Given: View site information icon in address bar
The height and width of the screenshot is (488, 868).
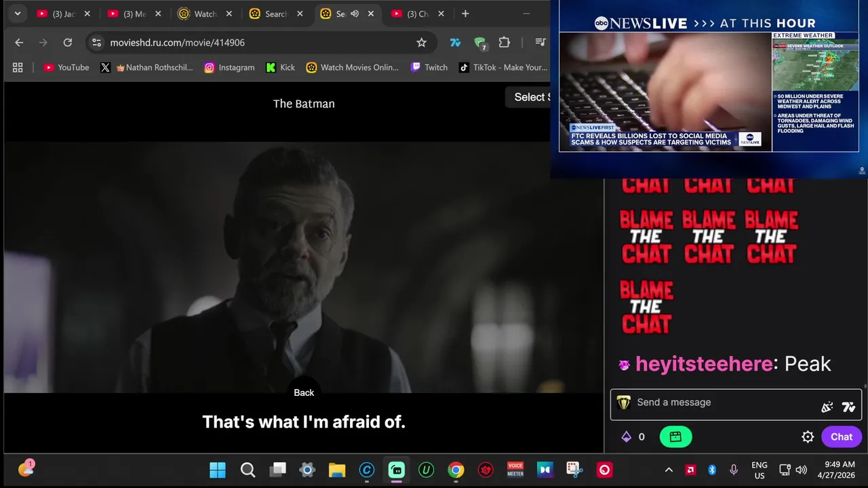Looking at the screenshot, I should tap(97, 43).
